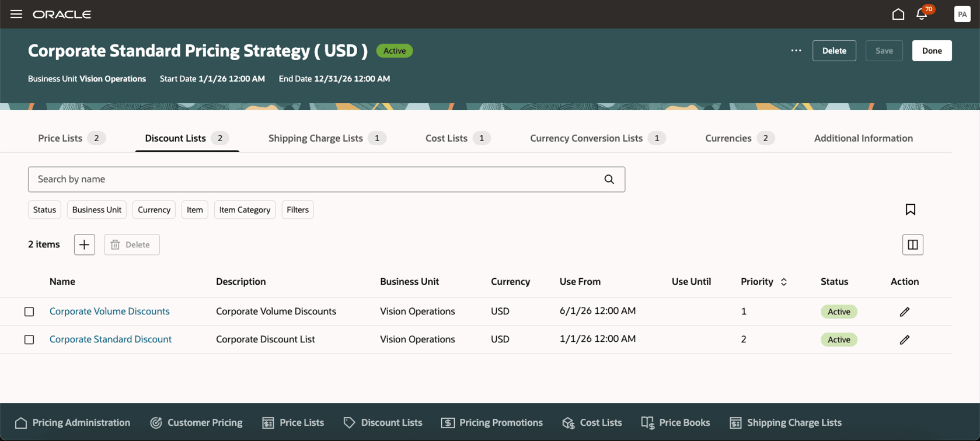This screenshot has width=980, height=441.
Task: Click the saved searches bookmark icon
Action: pos(911,209)
